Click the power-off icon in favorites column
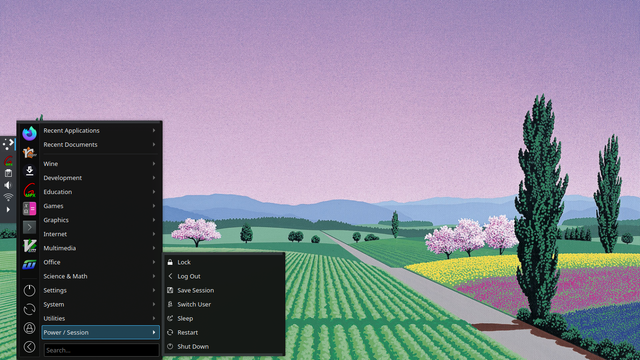 [29, 291]
